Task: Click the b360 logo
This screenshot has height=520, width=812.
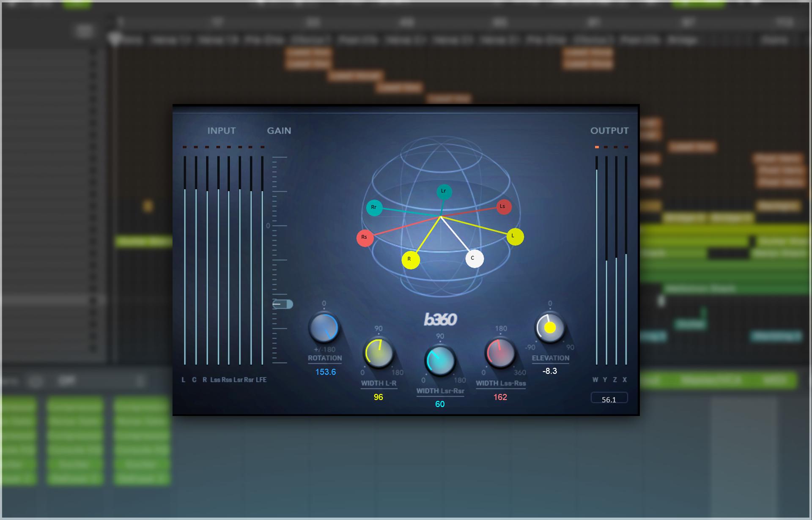Action: click(440, 320)
